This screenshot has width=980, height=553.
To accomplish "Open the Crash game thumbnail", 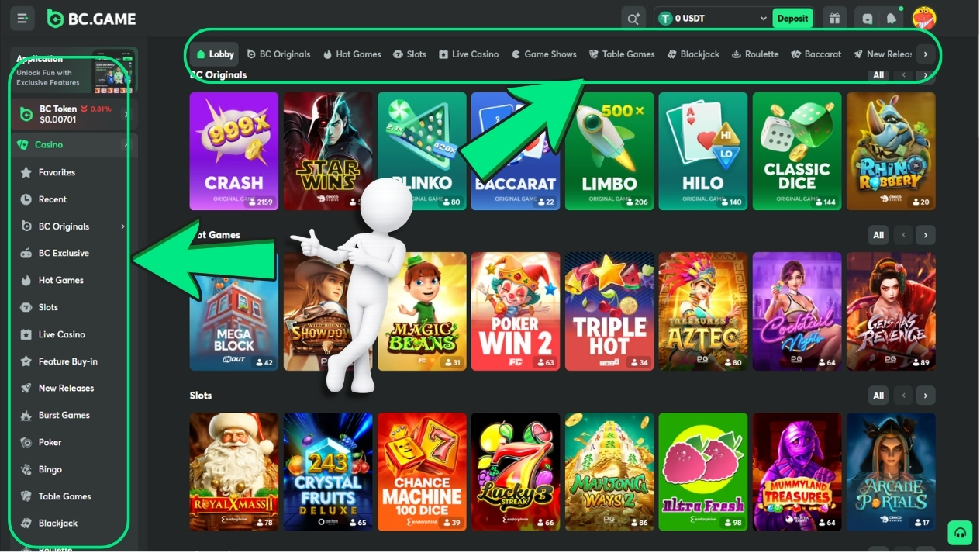I will point(234,151).
